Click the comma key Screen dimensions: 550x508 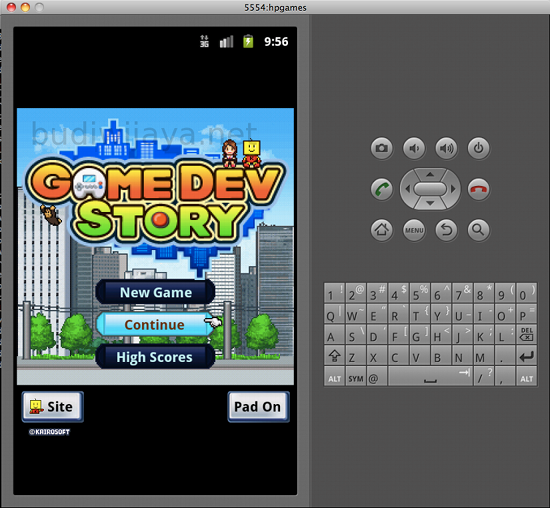point(505,377)
